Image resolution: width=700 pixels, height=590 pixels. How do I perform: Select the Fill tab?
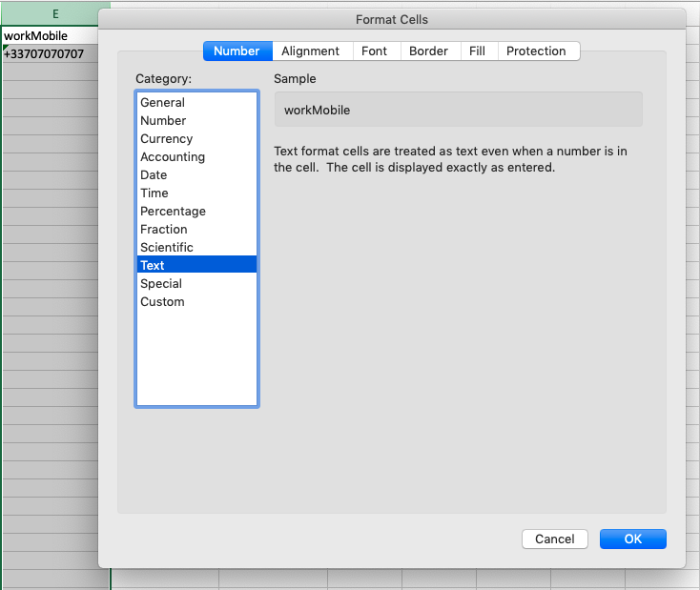(477, 51)
